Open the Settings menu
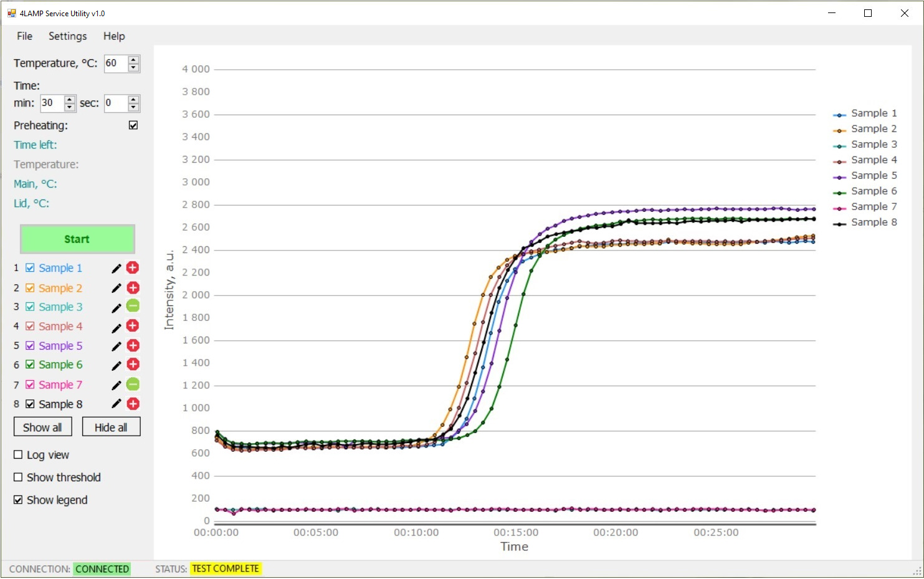The height and width of the screenshot is (579, 924). (x=67, y=36)
